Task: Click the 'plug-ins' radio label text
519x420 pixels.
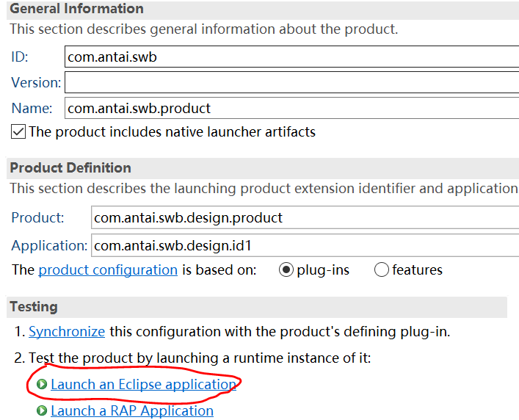Action: [323, 270]
